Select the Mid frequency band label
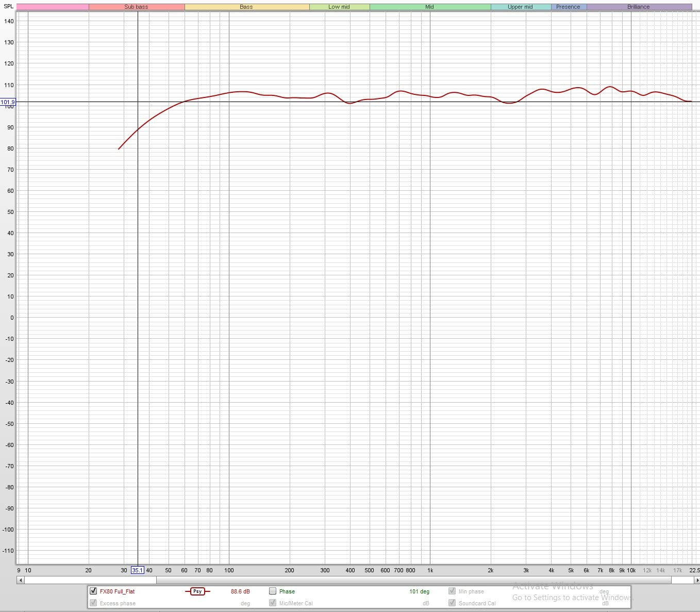This screenshot has height=612, width=700. pos(430,7)
